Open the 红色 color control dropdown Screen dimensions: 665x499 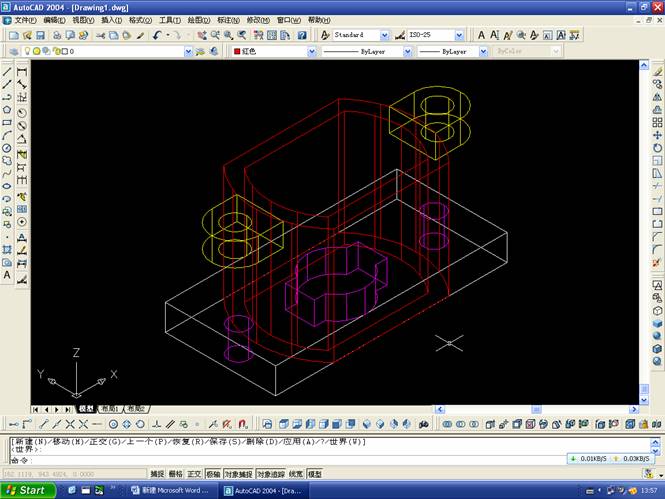click(x=270, y=51)
